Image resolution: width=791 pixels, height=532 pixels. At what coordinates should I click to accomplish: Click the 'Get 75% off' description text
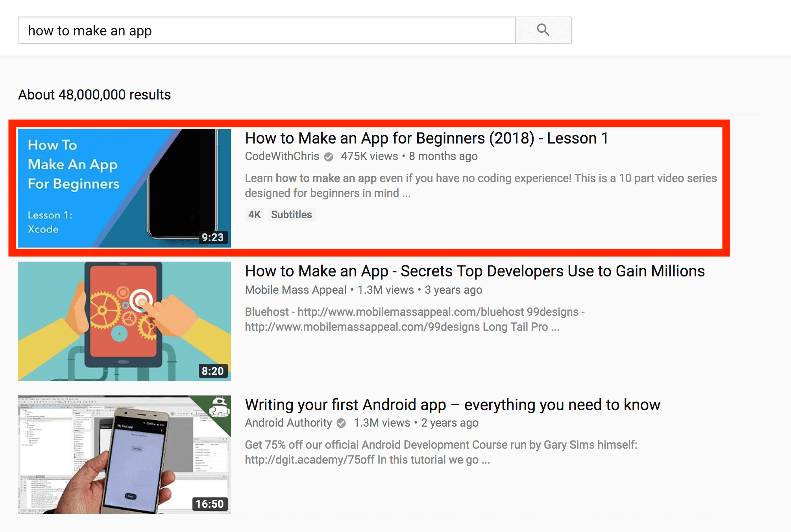(x=441, y=452)
